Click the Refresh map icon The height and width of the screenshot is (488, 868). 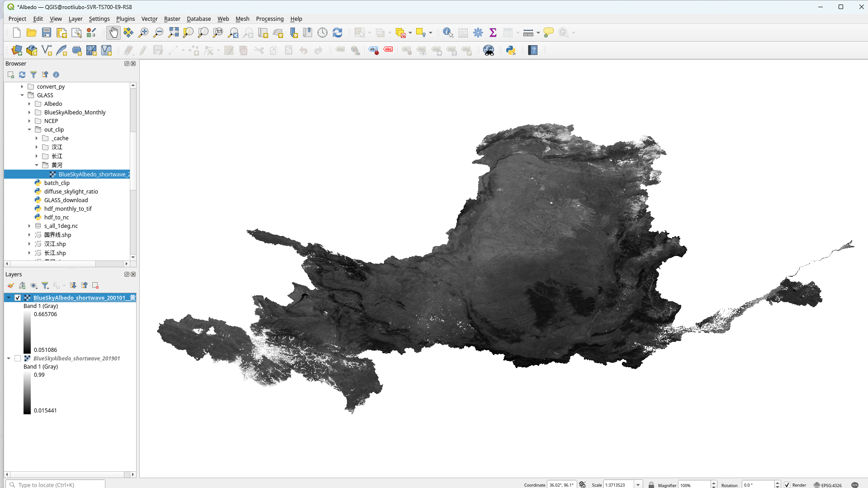[337, 33]
